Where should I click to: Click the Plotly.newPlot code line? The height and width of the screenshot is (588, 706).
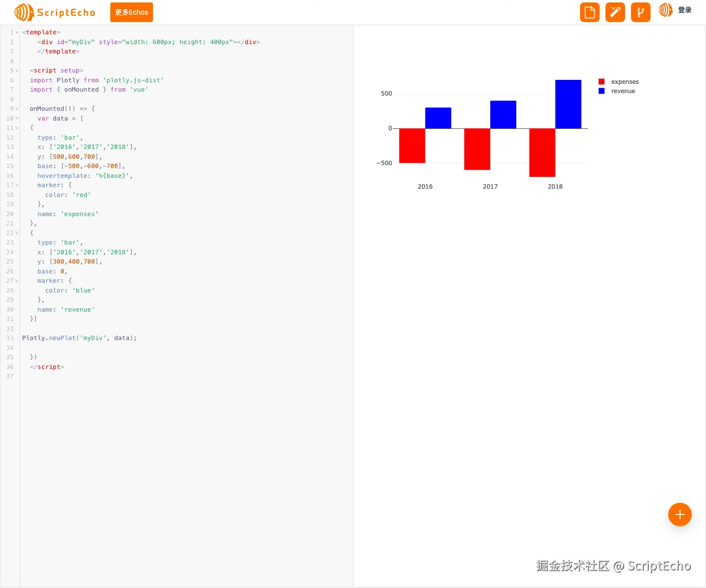tap(79, 338)
